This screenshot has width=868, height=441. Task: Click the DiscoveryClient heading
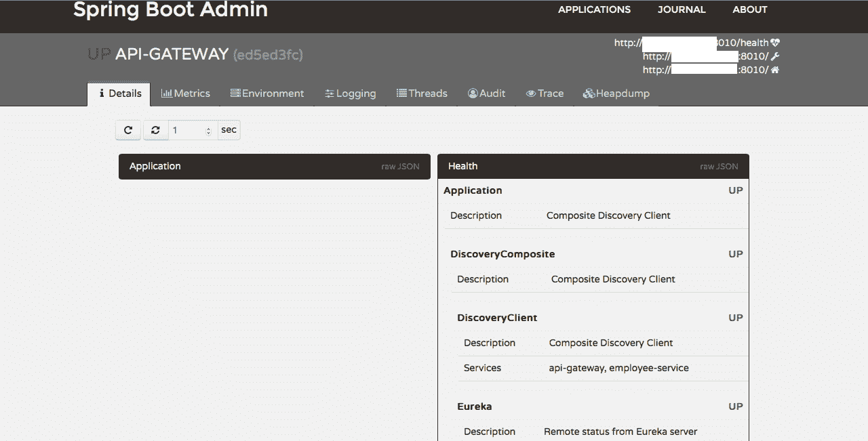click(497, 318)
